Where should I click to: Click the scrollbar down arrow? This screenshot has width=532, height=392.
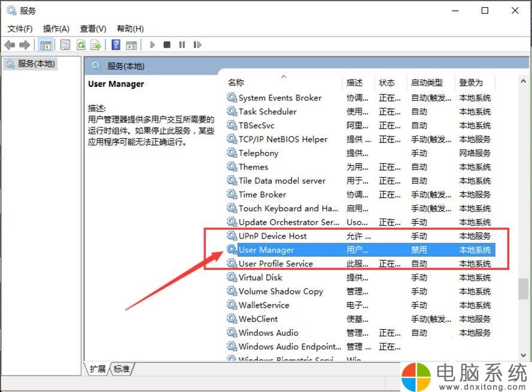click(x=523, y=355)
